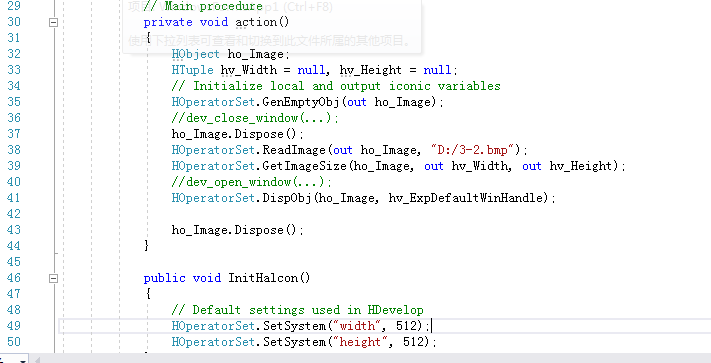Click the InitHalcon method name
This screenshot has height=363, width=711.
click(x=263, y=278)
